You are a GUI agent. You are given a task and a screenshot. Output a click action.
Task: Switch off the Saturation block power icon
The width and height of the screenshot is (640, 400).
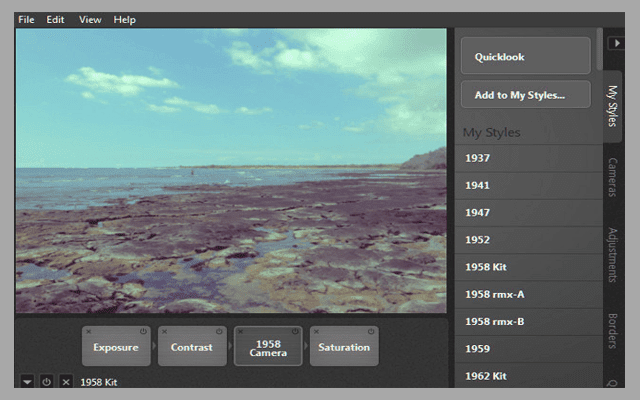(372, 332)
